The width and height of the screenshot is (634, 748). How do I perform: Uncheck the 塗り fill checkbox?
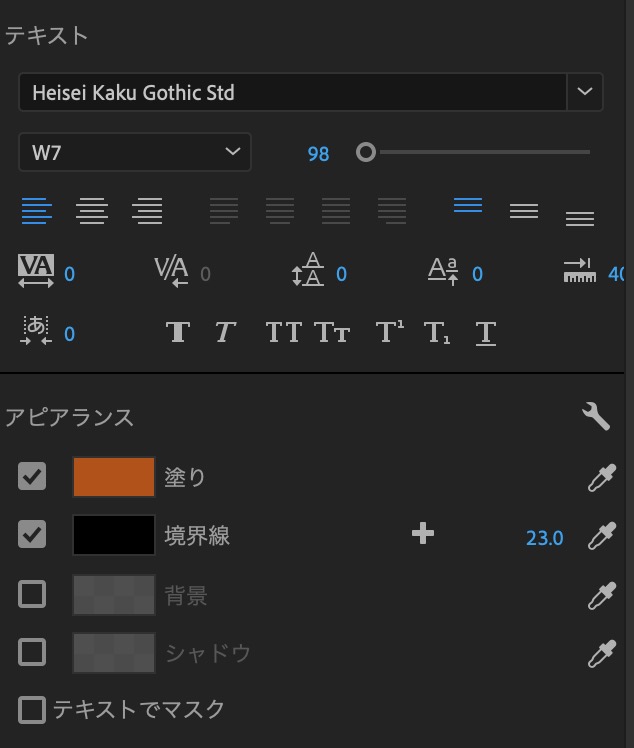tap(32, 476)
